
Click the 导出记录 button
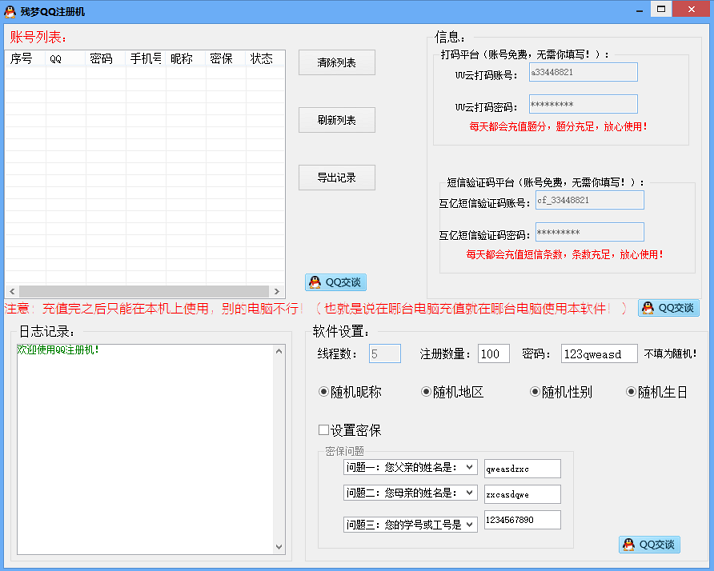337,178
